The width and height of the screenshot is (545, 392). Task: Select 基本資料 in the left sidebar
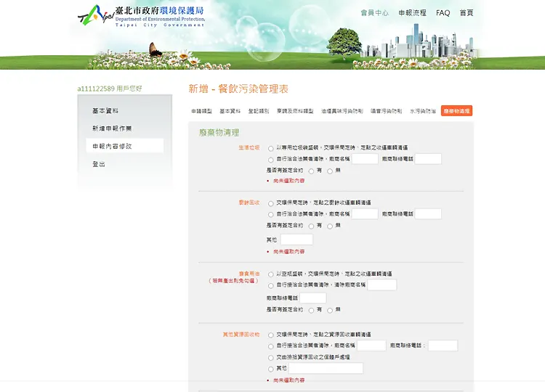pyautogui.click(x=105, y=111)
